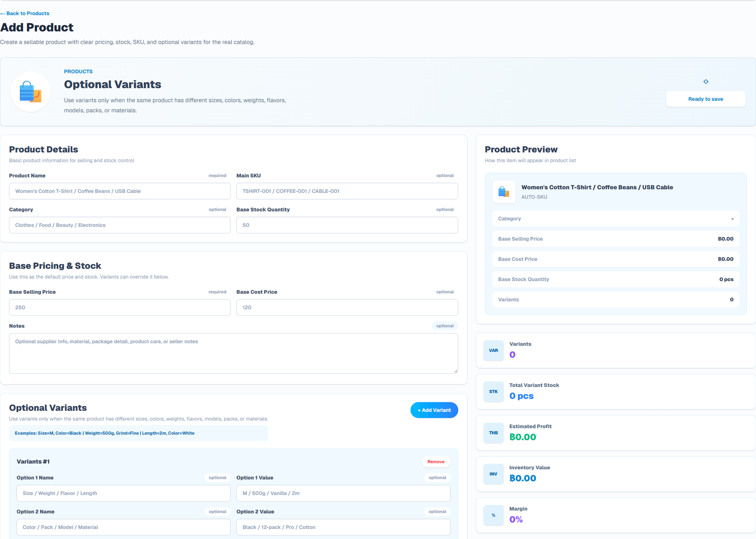Click the Base Cost Price field
The width and height of the screenshot is (756, 539).
[x=347, y=307]
